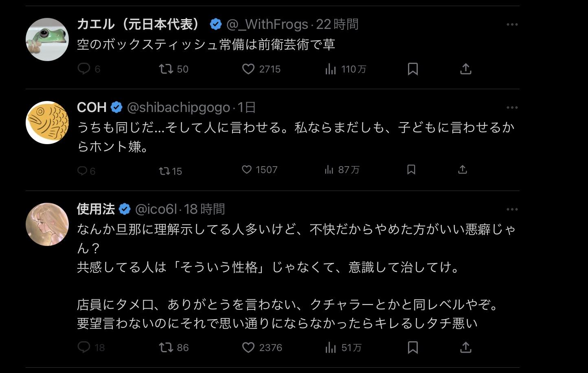The width and height of the screenshot is (588, 373).
Task: Open the @ico6l profile handle
Action: coord(156,209)
